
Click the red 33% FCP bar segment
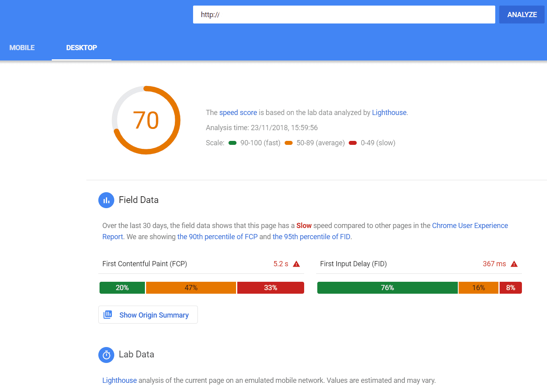[271, 288]
